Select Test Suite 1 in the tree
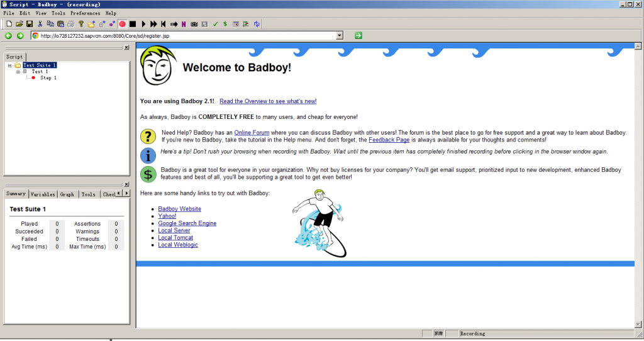 click(x=40, y=65)
